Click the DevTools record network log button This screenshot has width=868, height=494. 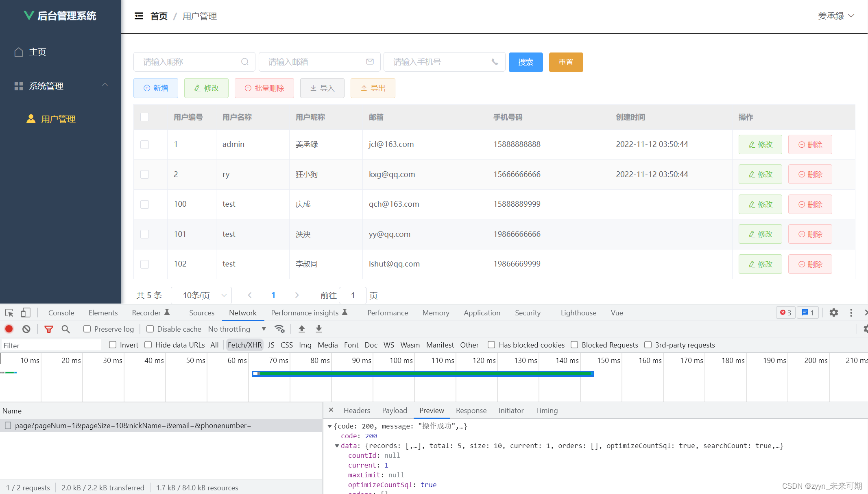(x=9, y=329)
